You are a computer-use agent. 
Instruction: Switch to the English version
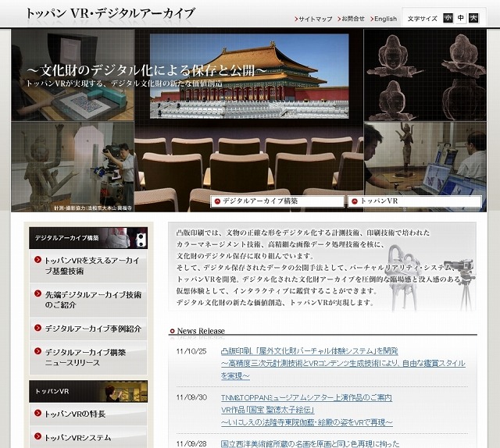385,19
